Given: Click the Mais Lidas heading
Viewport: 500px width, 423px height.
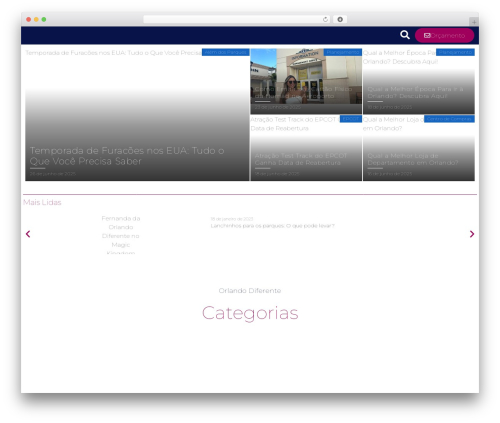Looking at the screenshot, I should point(42,202).
